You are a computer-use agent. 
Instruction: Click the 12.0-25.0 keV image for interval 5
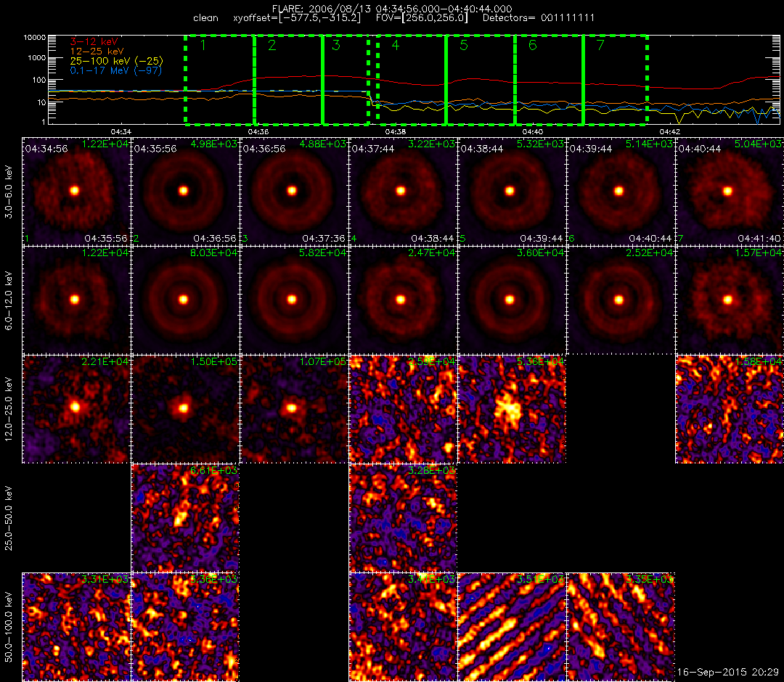512,409
